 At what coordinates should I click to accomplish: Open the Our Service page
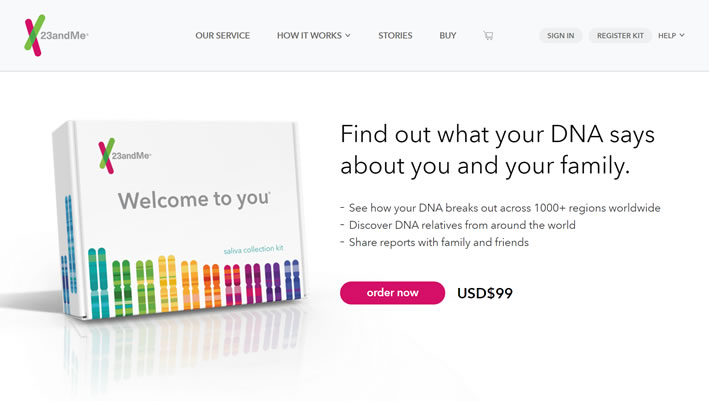point(220,36)
